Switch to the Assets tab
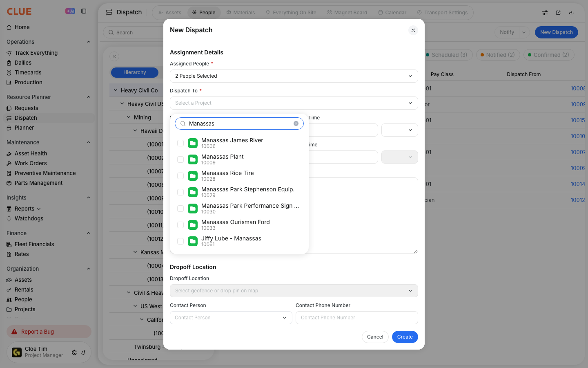Image resolution: width=588 pixels, height=368 pixels. point(170,13)
